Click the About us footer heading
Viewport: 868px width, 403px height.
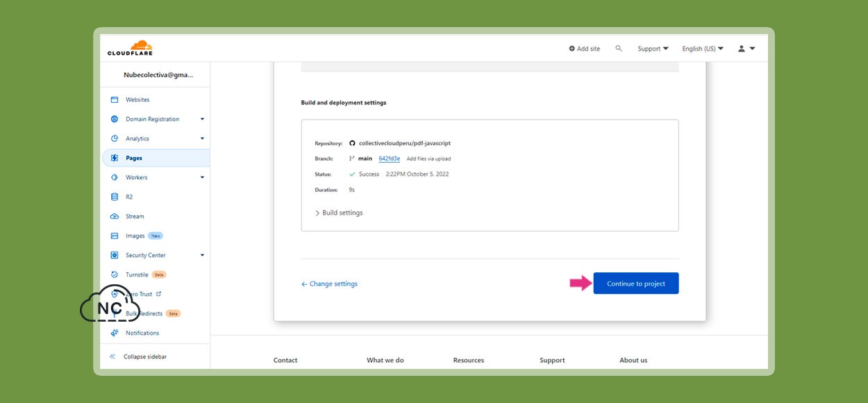(633, 361)
